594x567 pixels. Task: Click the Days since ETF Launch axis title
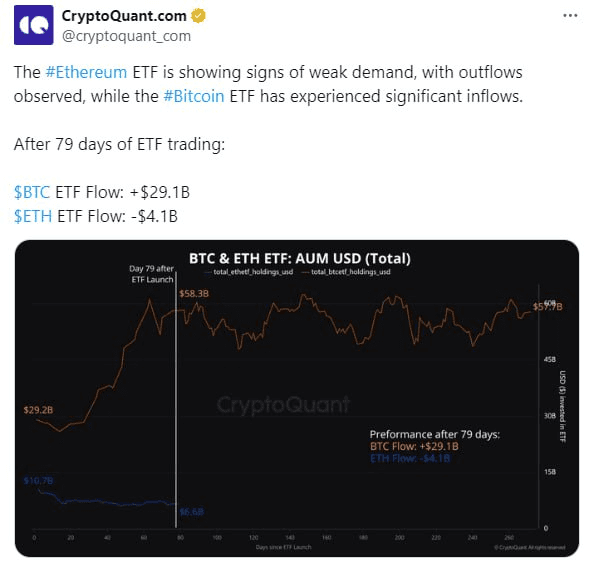(283, 547)
